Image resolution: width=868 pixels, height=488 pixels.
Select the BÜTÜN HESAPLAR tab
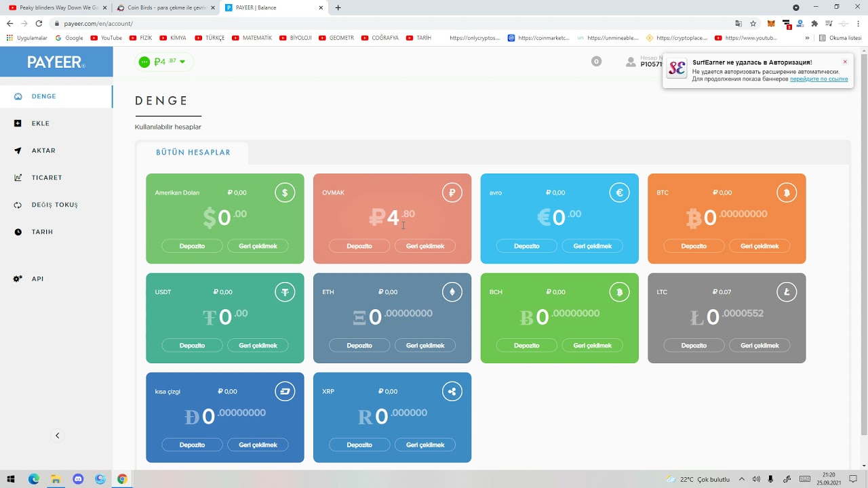point(193,152)
